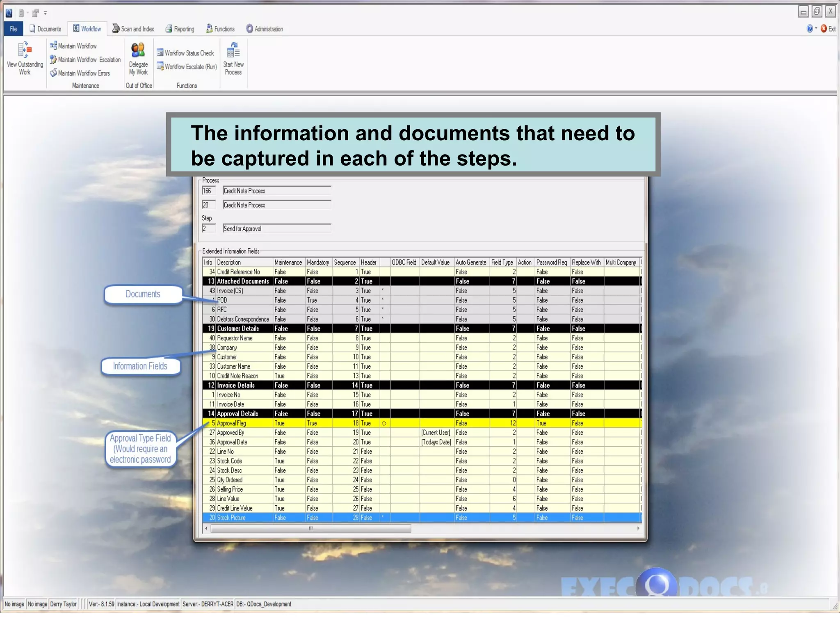Start New Process
Screen dimensions: 840x630
point(233,58)
